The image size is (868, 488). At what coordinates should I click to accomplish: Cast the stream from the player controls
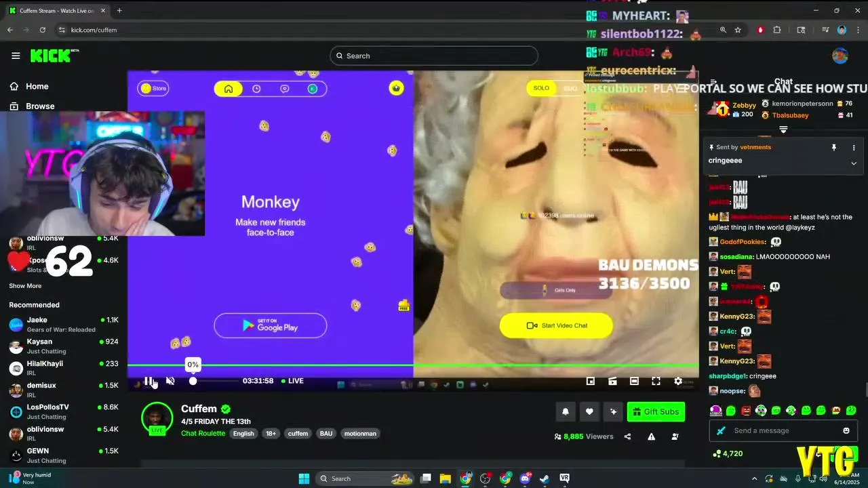coord(612,382)
